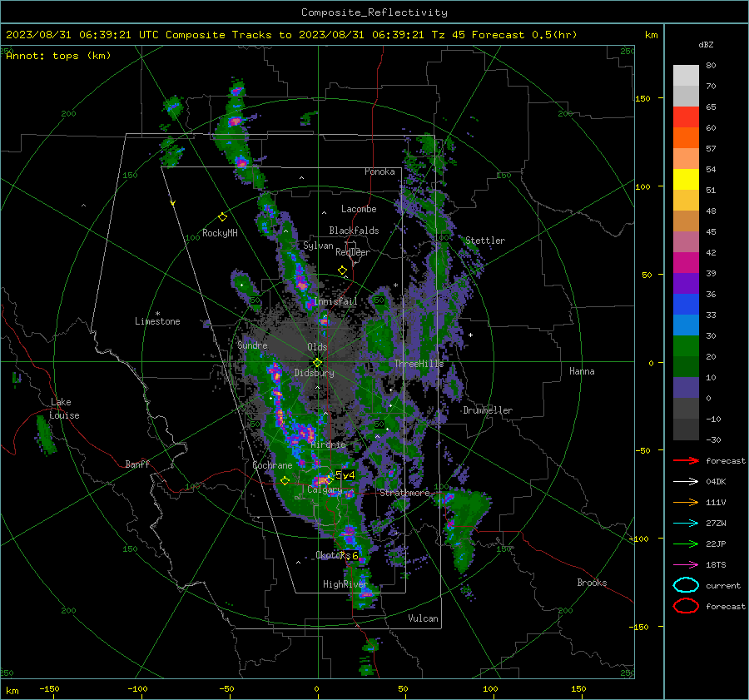Viewport: 749px width, 700px height.
Task: Click the Stettler city label
Action: tap(485, 241)
